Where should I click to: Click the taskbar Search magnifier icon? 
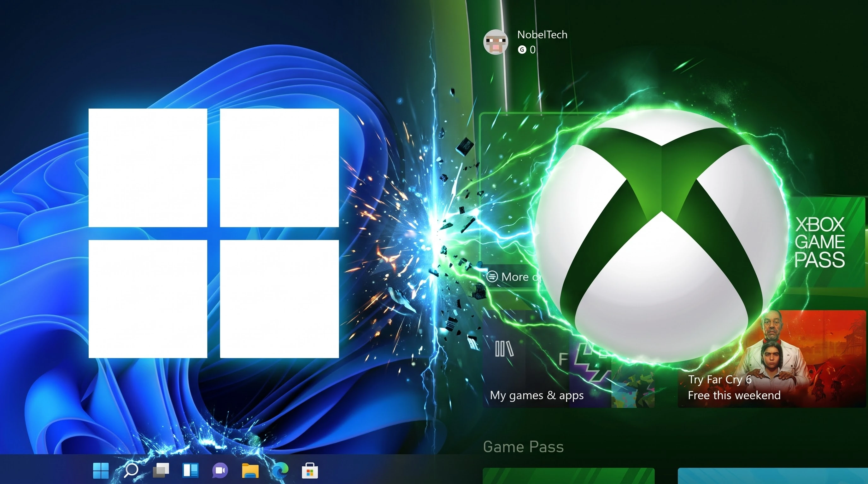tap(131, 470)
